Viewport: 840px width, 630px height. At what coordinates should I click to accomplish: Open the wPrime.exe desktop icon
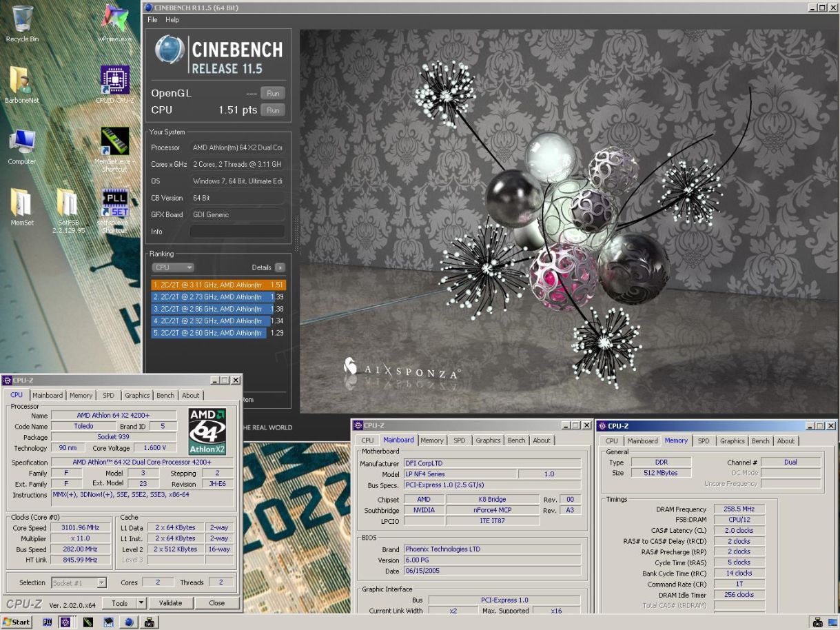[114, 24]
